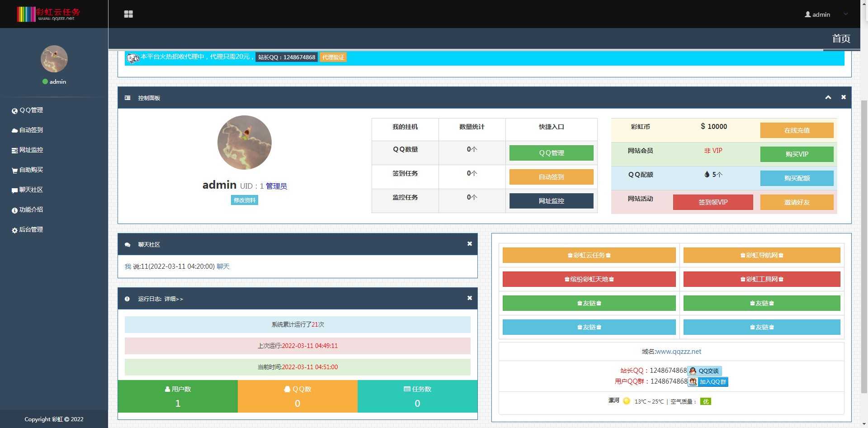The height and width of the screenshot is (428, 868).
Task: Open 后台管理 in the sidebar
Action: point(27,230)
